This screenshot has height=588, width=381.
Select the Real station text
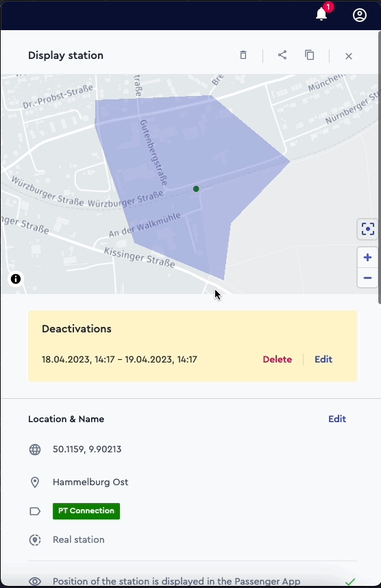pyautogui.click(x=78, y=539)
